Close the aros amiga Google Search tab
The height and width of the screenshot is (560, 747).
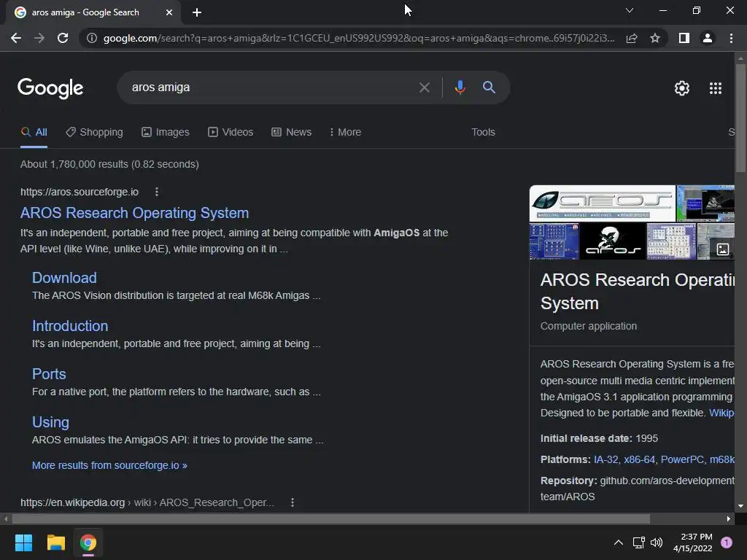(169, 12)
